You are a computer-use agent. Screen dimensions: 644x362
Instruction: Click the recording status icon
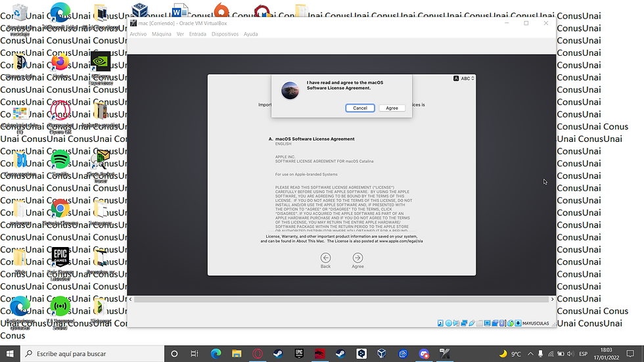[495, 323]
